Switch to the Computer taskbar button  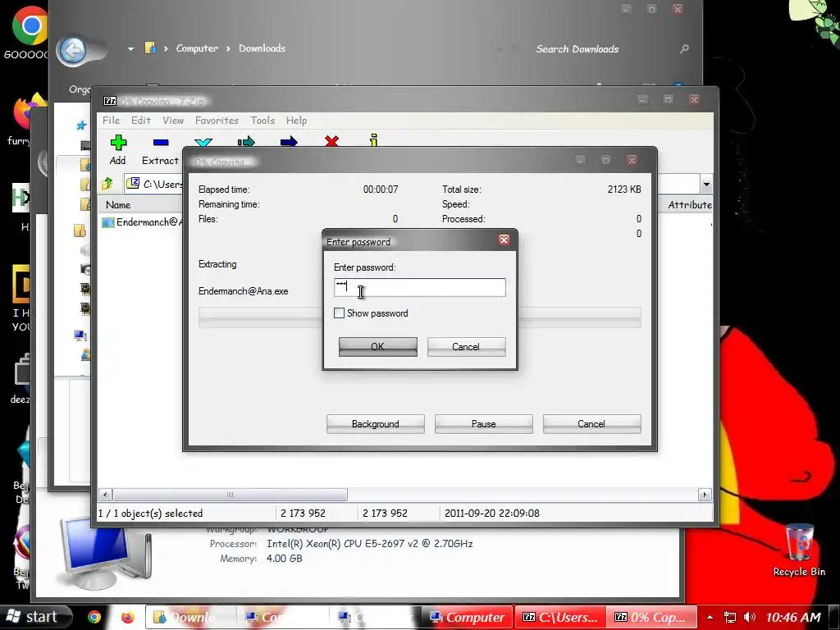click(x=468, y=617)
